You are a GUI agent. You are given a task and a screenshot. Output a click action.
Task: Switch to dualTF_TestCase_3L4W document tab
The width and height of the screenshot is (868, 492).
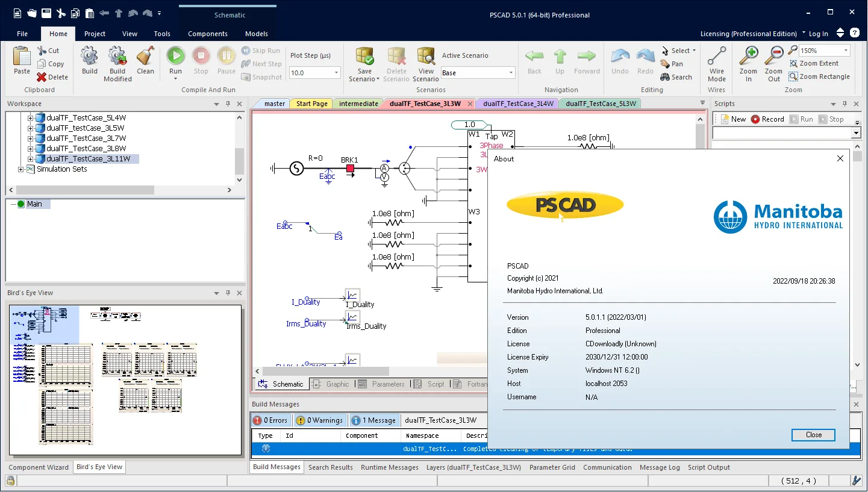pos(517,104)
